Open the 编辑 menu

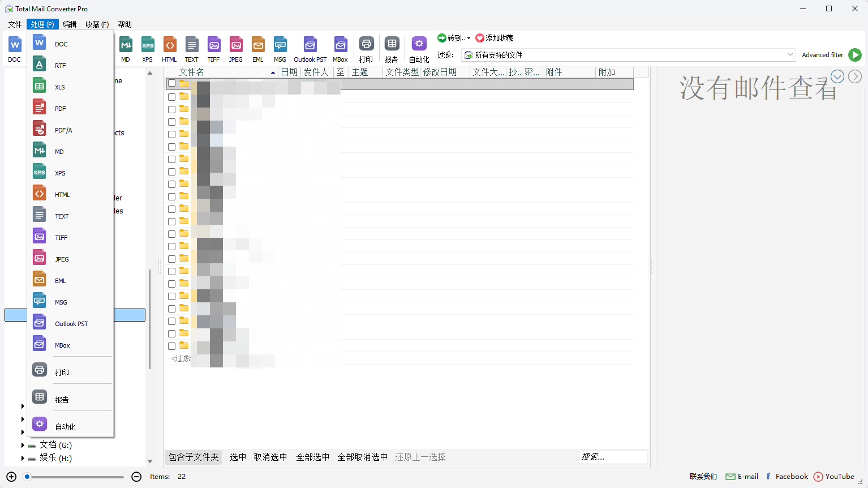(70, 24)
